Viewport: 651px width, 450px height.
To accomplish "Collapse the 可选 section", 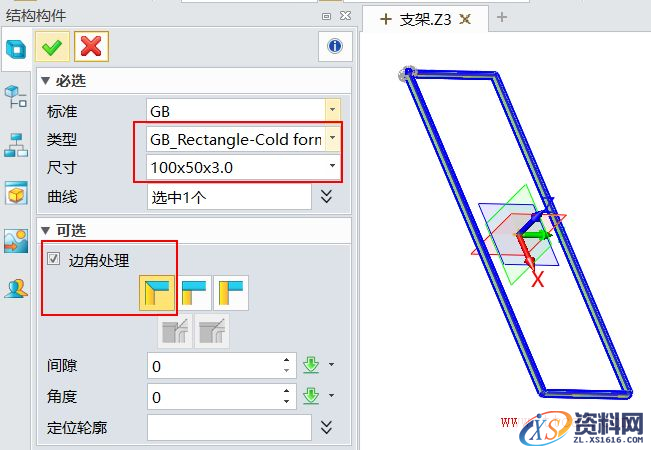I will (x=45, y=230).
